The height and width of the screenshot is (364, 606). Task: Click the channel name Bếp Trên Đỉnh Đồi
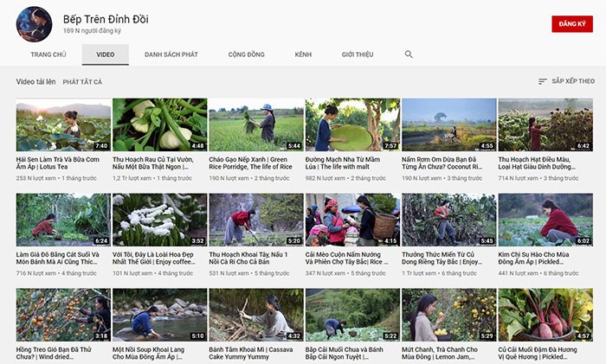coord(106,19)
